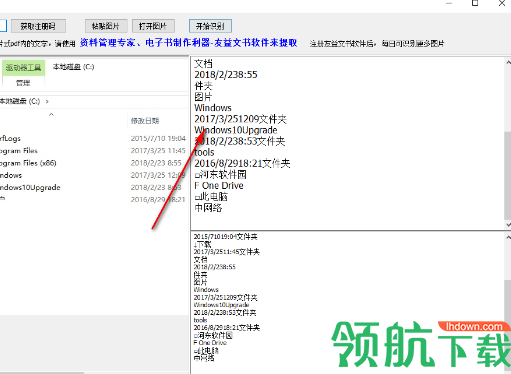Click the date 2015/7/10 19:04
This screenshot has height=374, width=511.
[x=158, y=138]
